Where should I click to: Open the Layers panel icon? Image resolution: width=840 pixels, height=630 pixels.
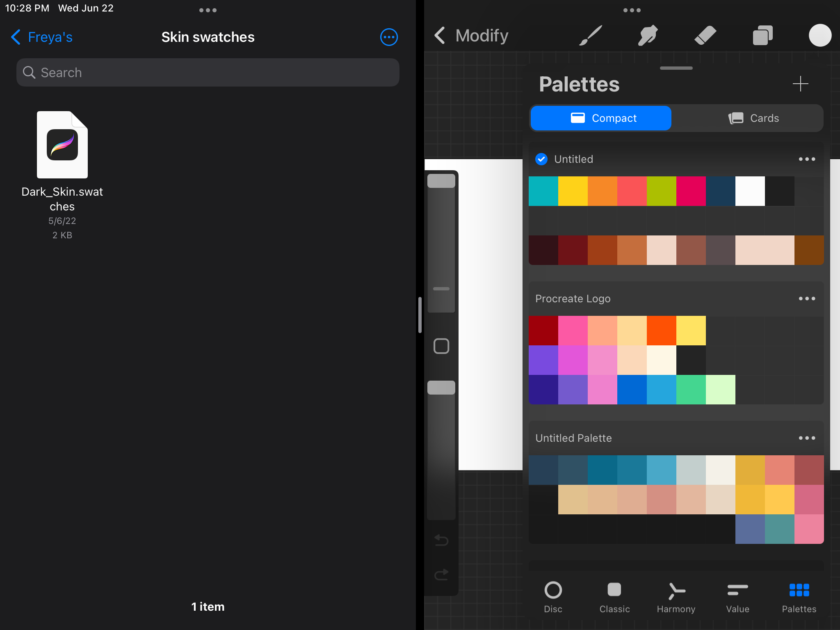coord(762,36)
